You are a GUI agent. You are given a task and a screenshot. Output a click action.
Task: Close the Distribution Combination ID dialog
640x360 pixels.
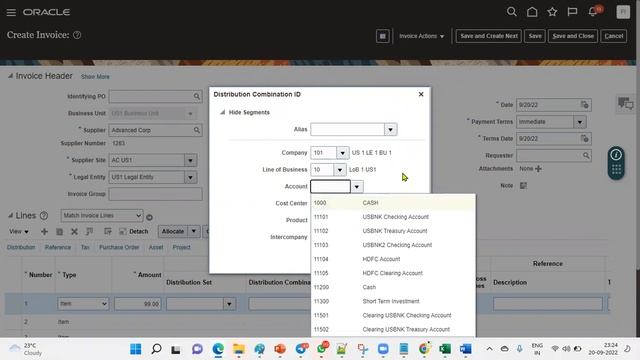421,94
